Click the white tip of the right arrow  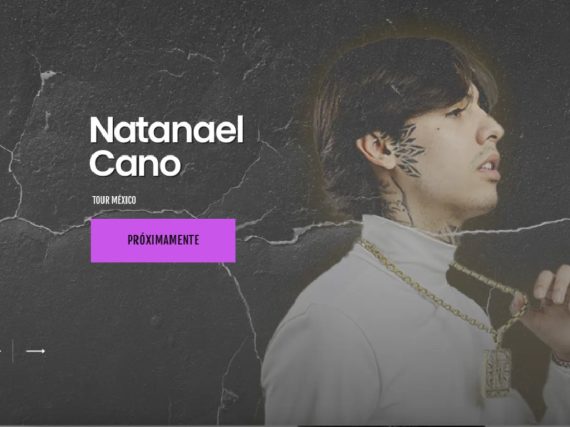(43, 351)
